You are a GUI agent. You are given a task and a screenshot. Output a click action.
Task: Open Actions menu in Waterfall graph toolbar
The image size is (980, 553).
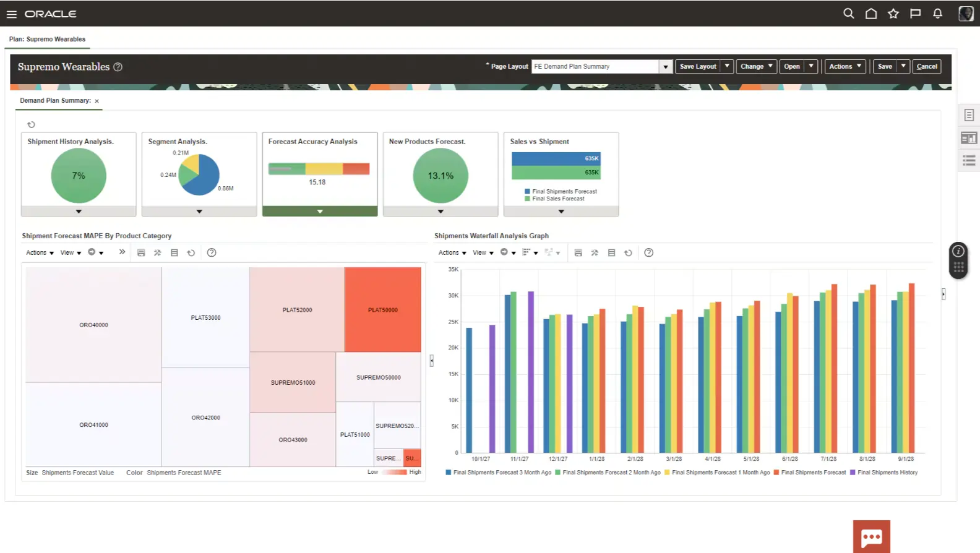click(x=452, y=252)
